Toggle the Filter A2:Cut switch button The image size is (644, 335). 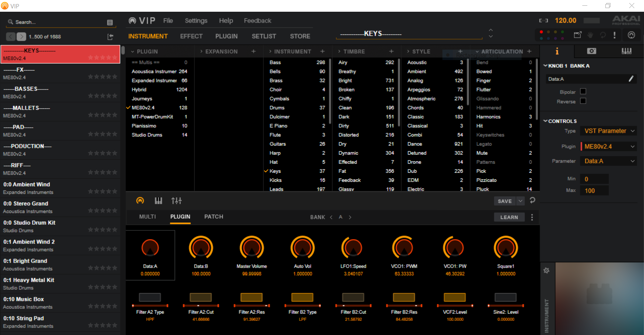(201, 297)
